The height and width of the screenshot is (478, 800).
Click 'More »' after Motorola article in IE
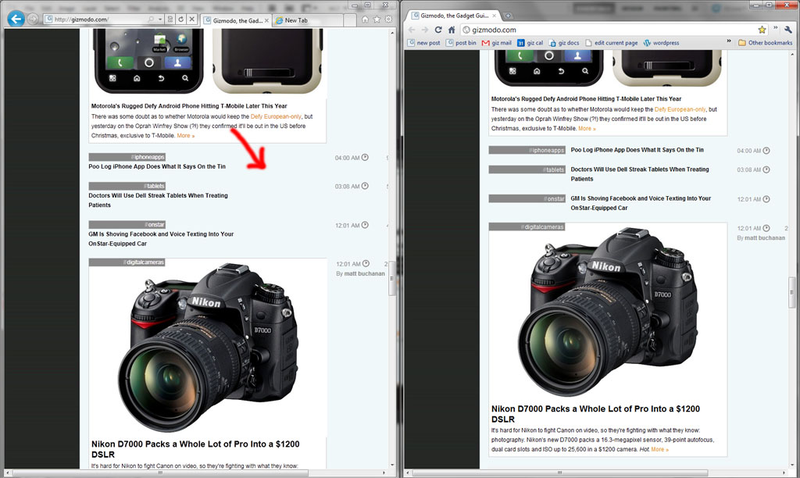186,136
